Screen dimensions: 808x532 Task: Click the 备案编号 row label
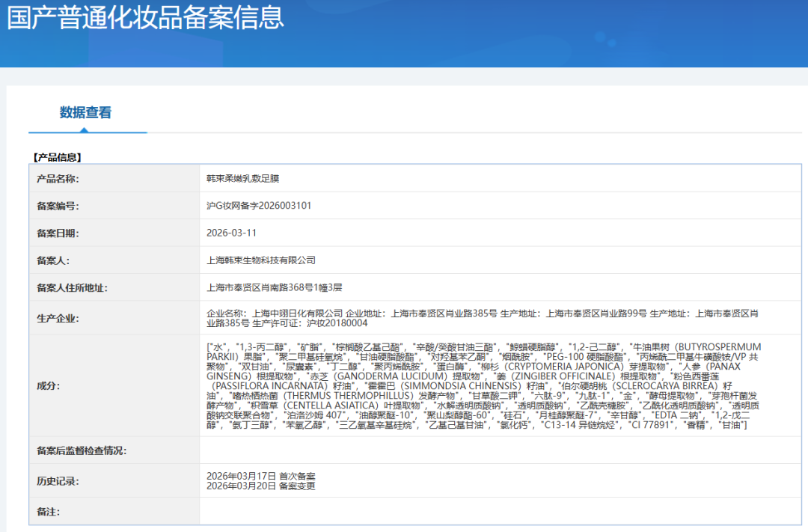(58, 206)
